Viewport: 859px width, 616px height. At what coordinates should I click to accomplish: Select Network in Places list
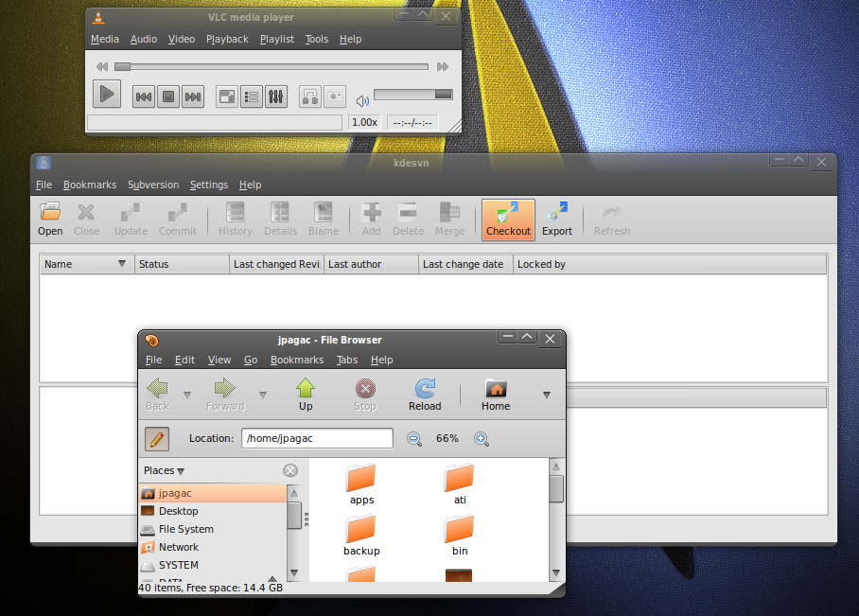(x=213, y=547)
